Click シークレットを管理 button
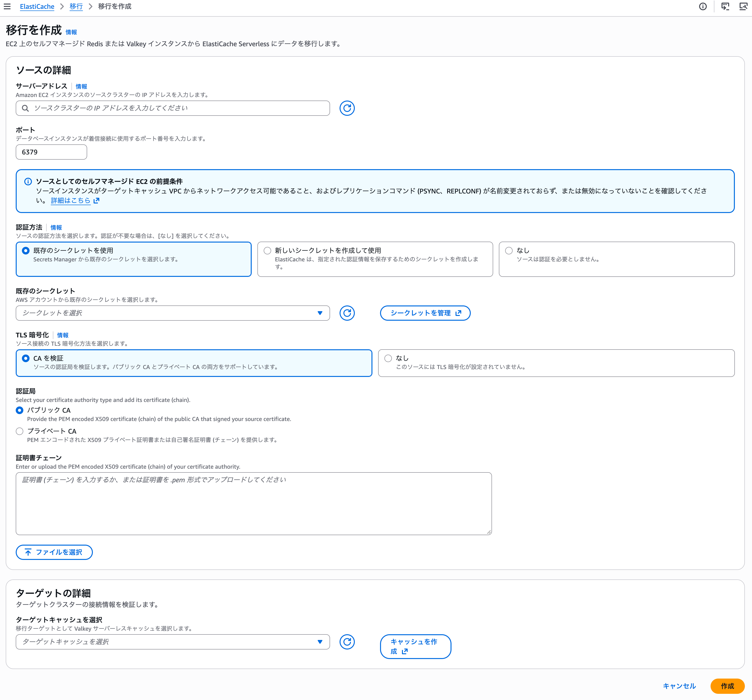 [x=425, y=313]
